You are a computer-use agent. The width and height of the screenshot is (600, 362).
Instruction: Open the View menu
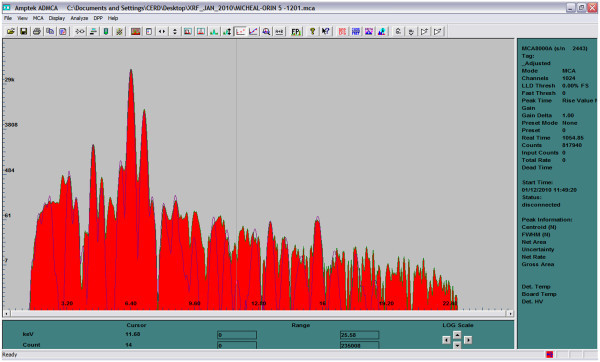22,18
